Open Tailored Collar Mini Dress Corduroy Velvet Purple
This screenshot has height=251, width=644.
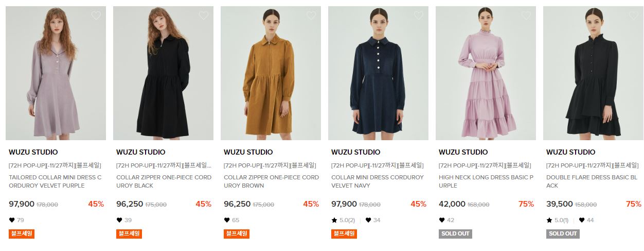(55, 181)
